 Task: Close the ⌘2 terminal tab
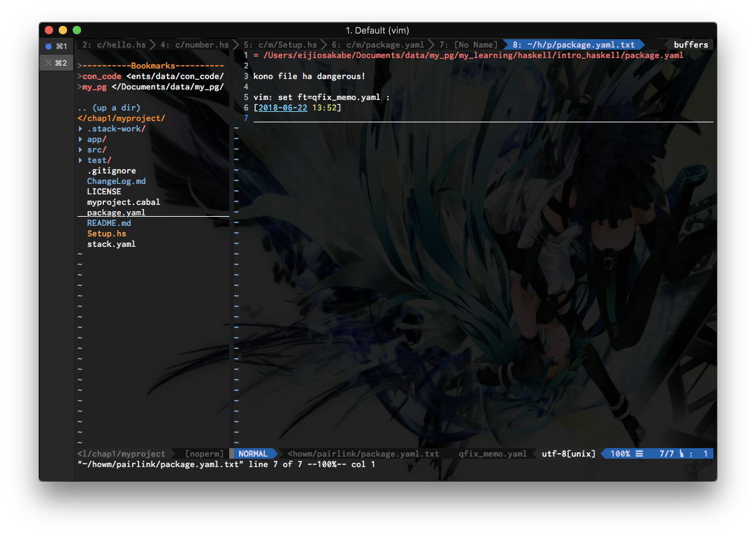pos(48,63)
